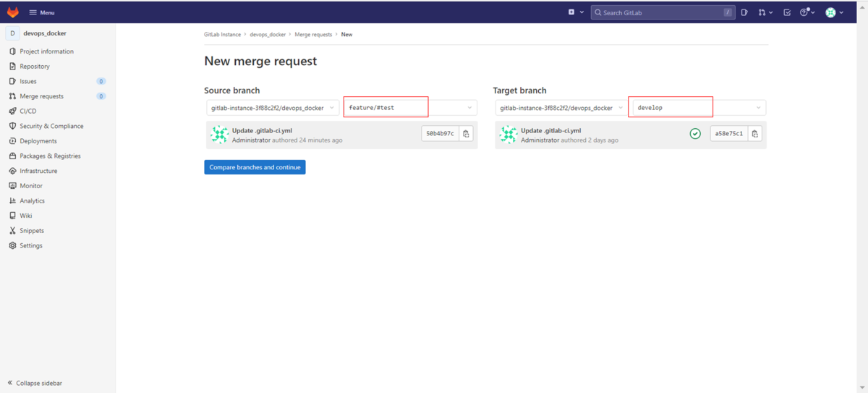
Task: Click the Infrastructure icon
Action: coord(12,171)
